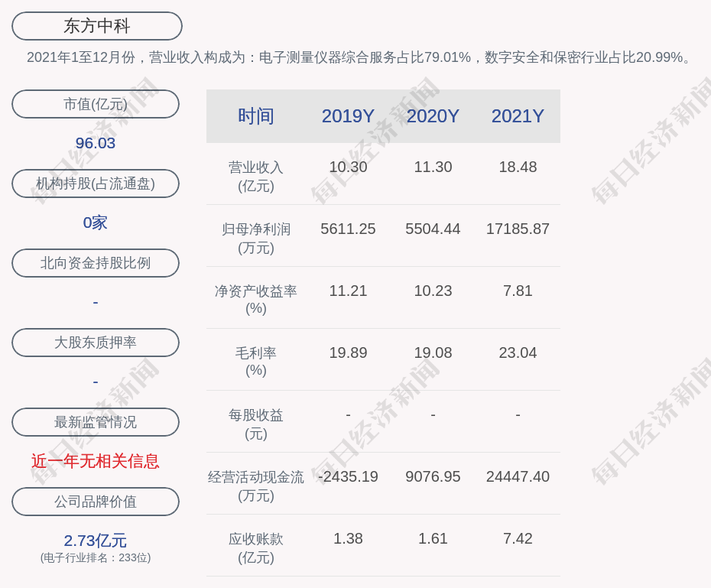Click the 0家 institutional holding value
This screenshot has width=711, height=588.
coord(96,223)
